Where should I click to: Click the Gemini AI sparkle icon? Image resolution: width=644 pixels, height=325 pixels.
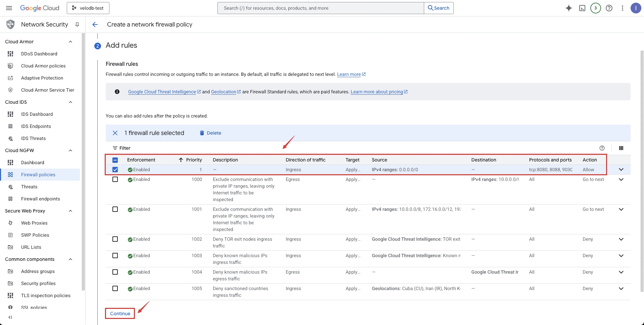click(x=568, y=8)
